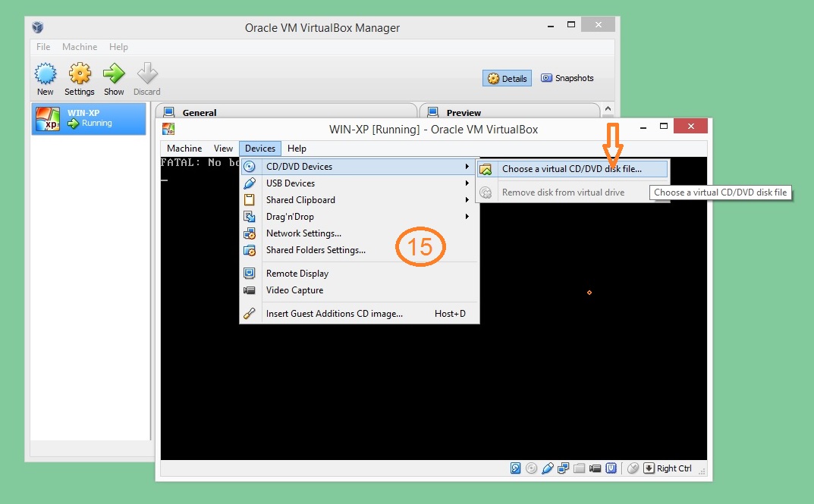Image resolution: width=814 pixels, height=504 pixels.
Task: Click the mouse integration status icon
Action: coord(633,468)
